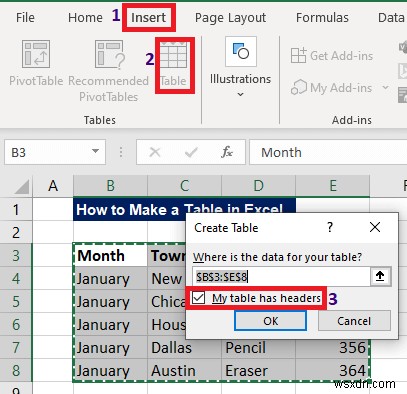Select row 2 header
Screen dimensions: 407x394
[16, 233]
